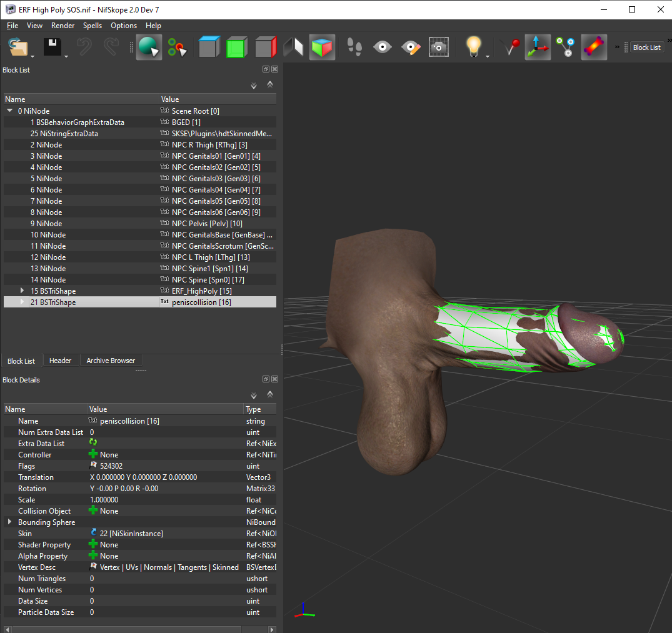The height and width of the screenshot is (633, 672).
Task: Click the Type column header
Action: click(x=259, y=409)
